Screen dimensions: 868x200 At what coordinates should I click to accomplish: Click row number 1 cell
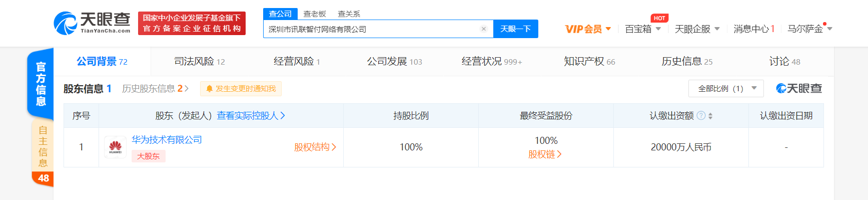coord(81,147)
